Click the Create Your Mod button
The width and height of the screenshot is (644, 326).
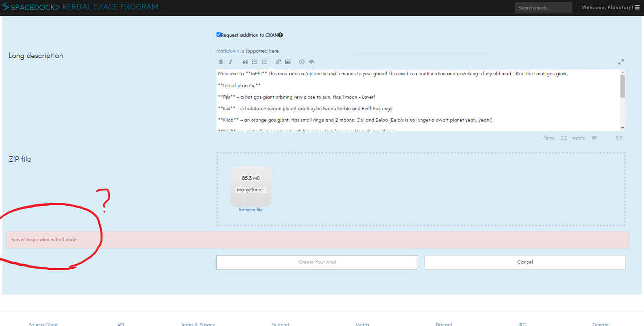click(x=317, y=262)
